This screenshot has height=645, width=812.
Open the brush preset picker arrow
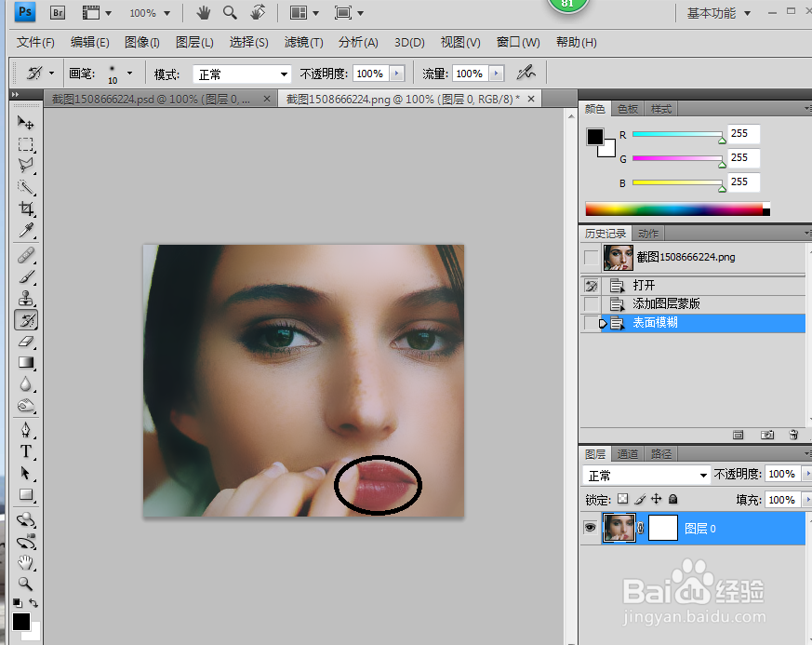pyautogui.click(x=129, y=73)
